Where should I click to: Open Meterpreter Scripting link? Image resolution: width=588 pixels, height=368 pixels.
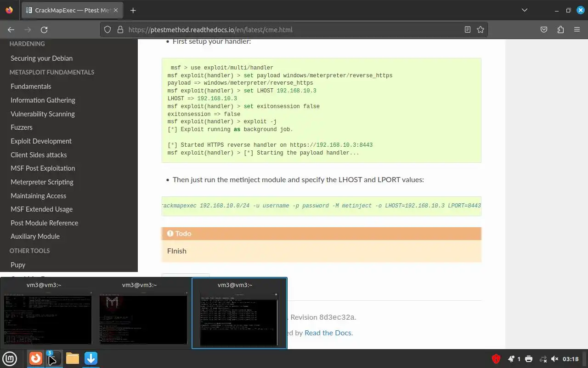pyautogui.click(x=42, y=182)
